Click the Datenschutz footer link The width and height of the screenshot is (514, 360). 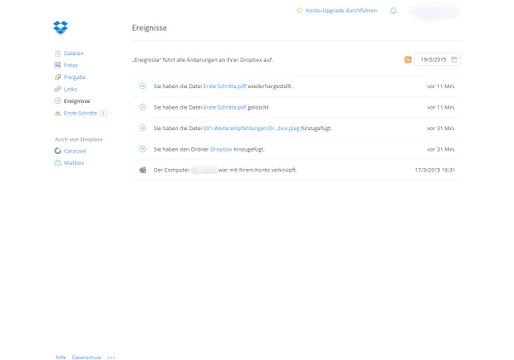[86, 357]
